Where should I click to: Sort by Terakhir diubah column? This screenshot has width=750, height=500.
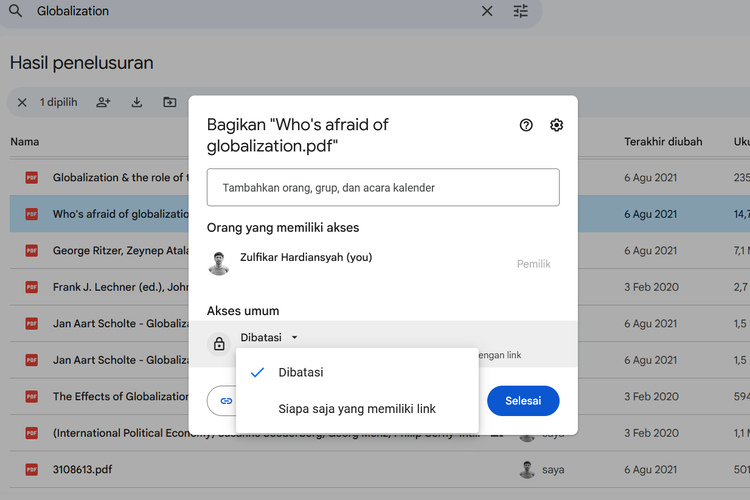[663, 141]
